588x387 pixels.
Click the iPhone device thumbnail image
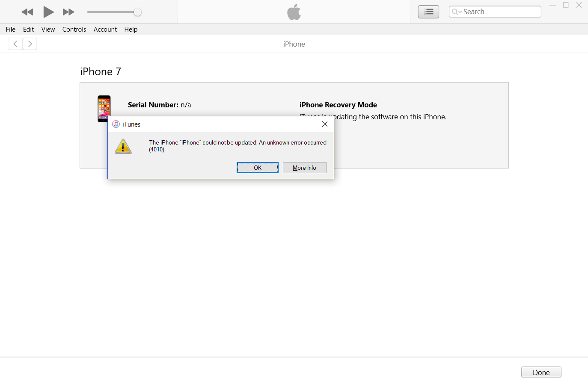click(104, 109)
